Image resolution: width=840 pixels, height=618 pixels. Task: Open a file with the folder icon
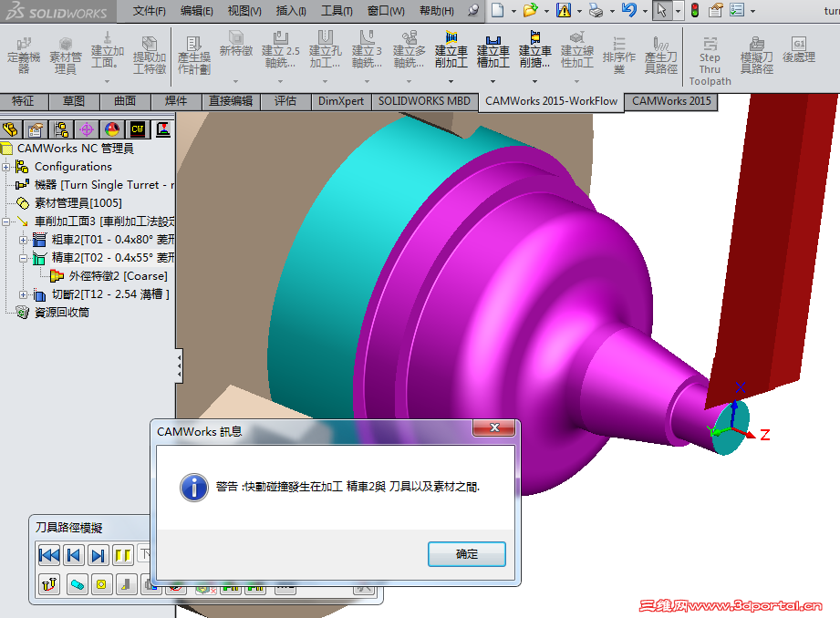(530, 10)
